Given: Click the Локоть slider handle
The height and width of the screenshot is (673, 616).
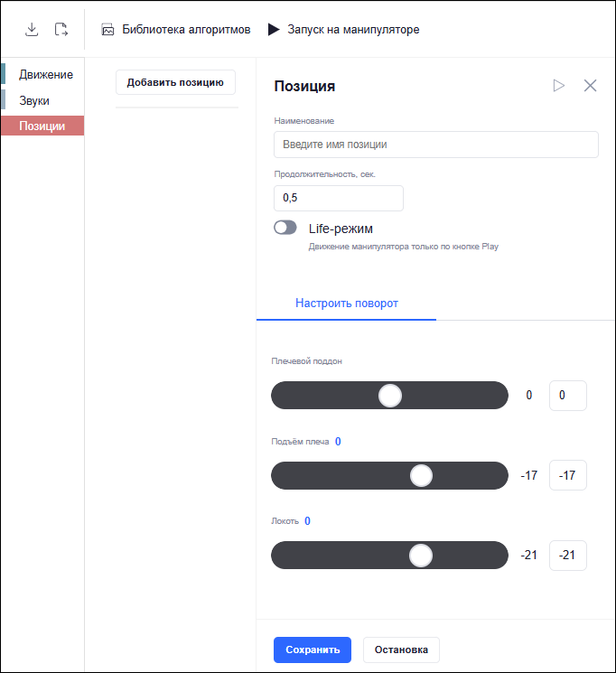Looking at the screenshot, I should [421, 556].
